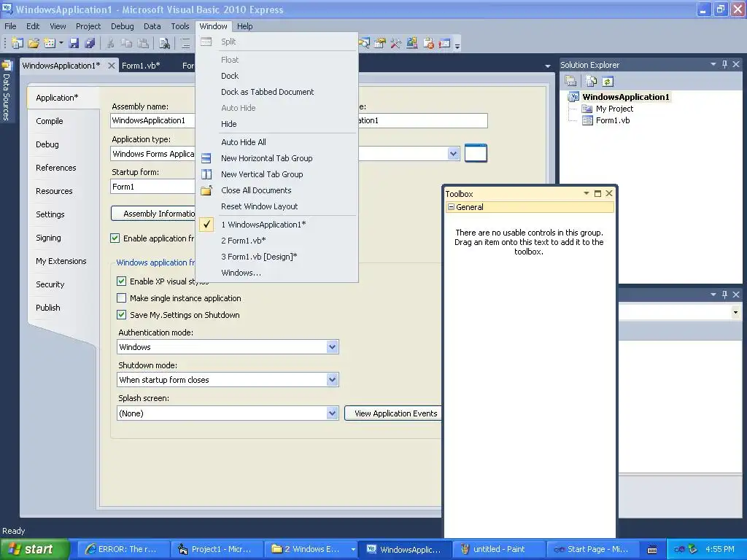
Task: Select My Project in Solution Explorer
Action: (x=614, y=109)
